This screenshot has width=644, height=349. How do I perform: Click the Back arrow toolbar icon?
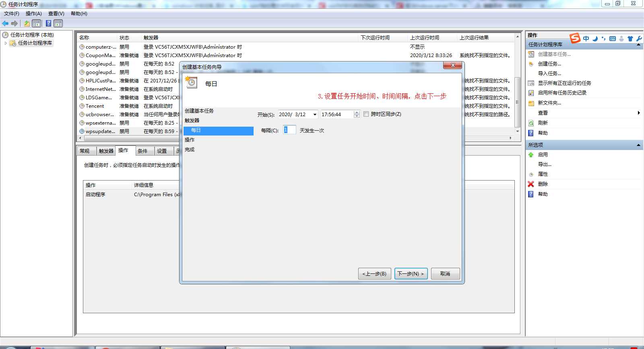(5, 23)
